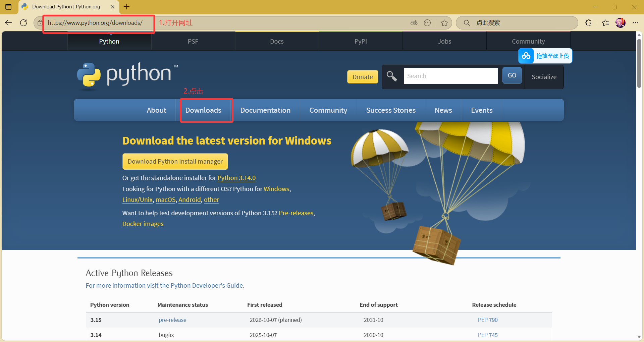Click the 2026-10-07 (planned) cell
644x342 pixels.
click(276, 320)
